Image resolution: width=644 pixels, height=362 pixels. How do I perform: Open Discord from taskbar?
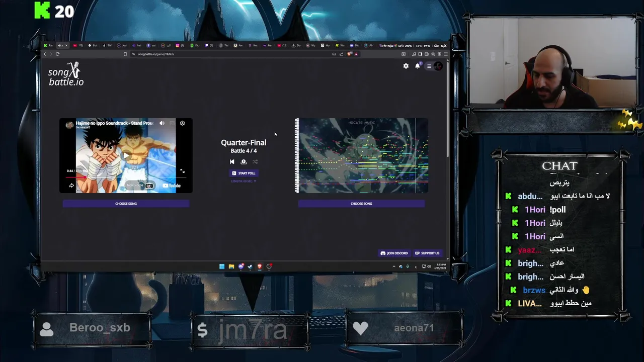coord(241,266)
